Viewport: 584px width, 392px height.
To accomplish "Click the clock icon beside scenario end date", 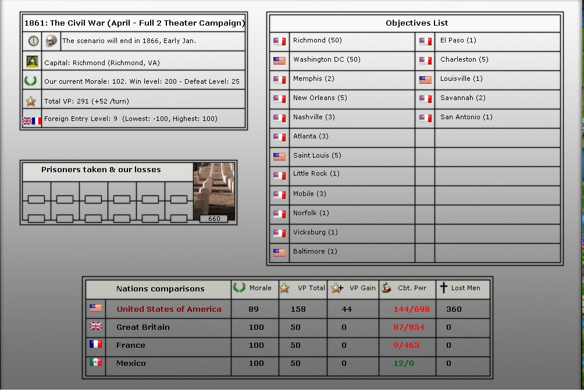I will (33, 41).
